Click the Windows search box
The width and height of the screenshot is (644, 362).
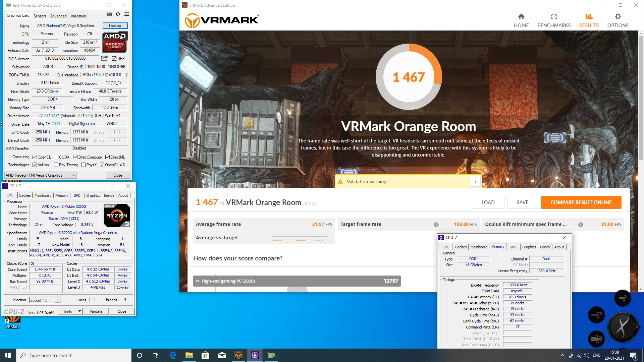pyautogui.click(x=74, y=355)
